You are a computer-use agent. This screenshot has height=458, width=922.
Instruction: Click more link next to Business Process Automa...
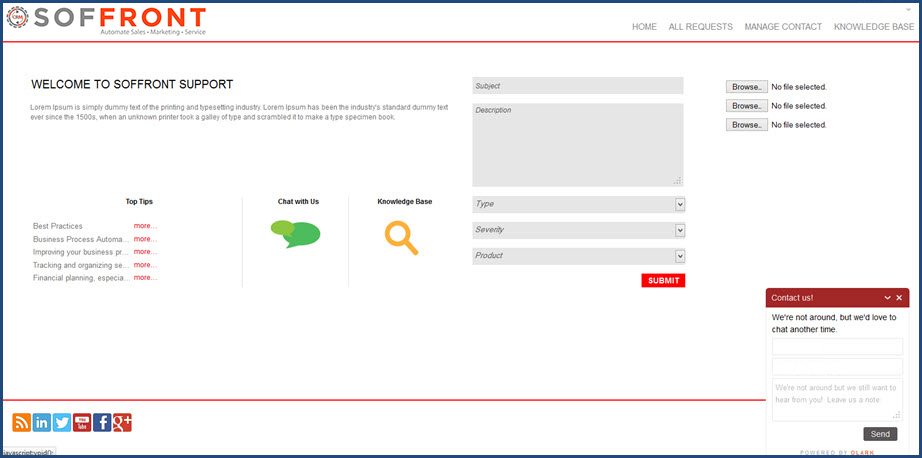pos(145,239)
